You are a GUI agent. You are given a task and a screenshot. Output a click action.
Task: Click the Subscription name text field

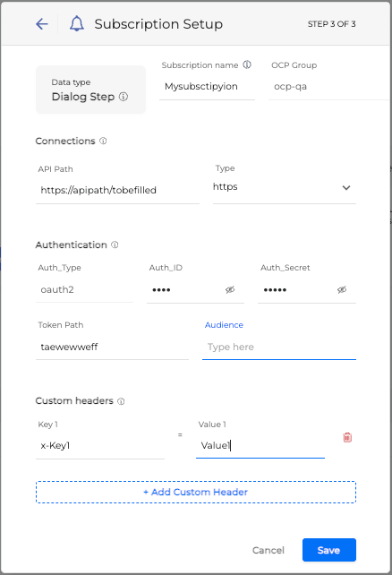tap(207, 87)
